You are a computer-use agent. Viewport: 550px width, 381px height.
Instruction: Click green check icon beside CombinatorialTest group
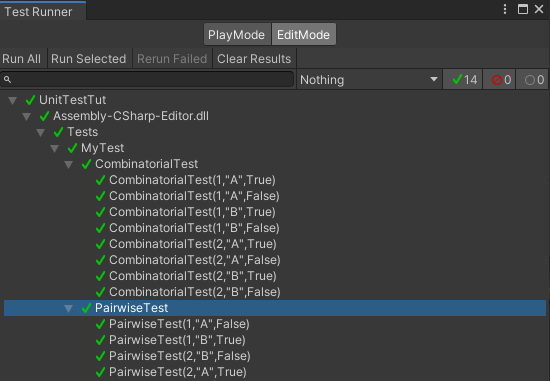(86, 164)
